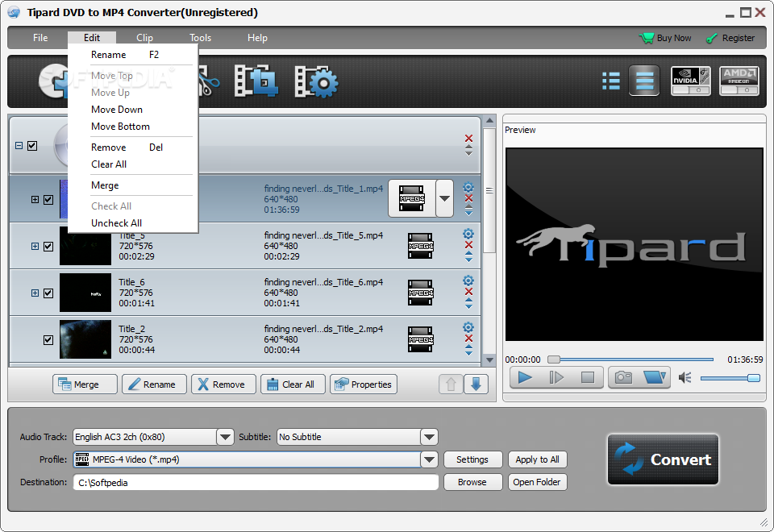Click the MPEG4 profile icon for Title_1
Image resolution: width=774 pixels, height=532 pixels.
click(x=412, y=198)
